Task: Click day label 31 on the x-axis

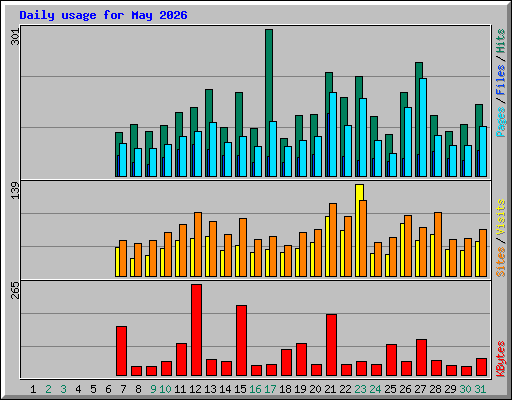Action: pyautogui.click(x=480, y=389)
